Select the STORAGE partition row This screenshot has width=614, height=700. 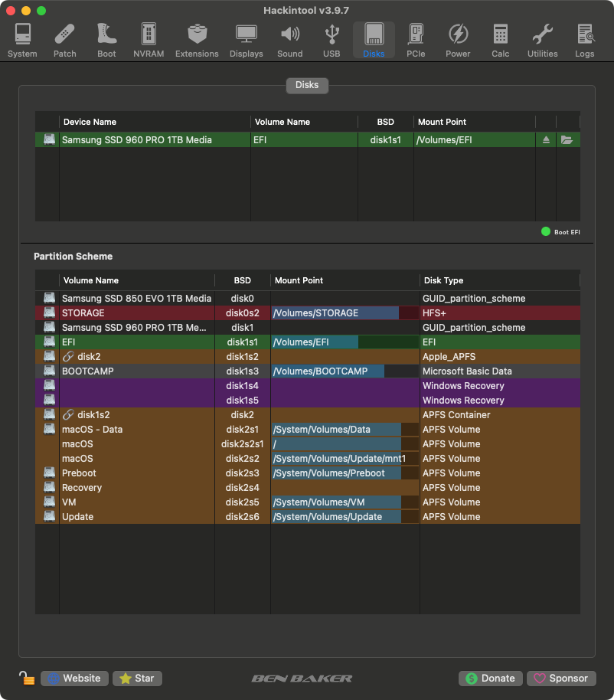click(x=308, y=313)
